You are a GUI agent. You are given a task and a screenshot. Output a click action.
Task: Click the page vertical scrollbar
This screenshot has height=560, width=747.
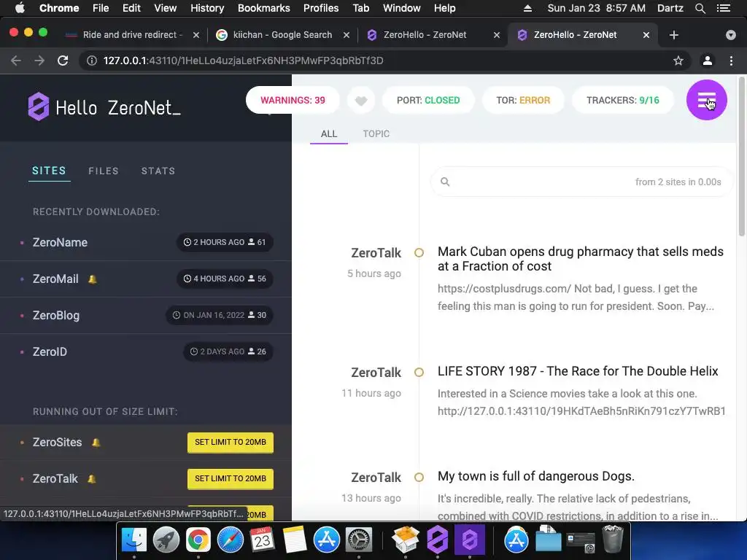click(x=742, y=157)
